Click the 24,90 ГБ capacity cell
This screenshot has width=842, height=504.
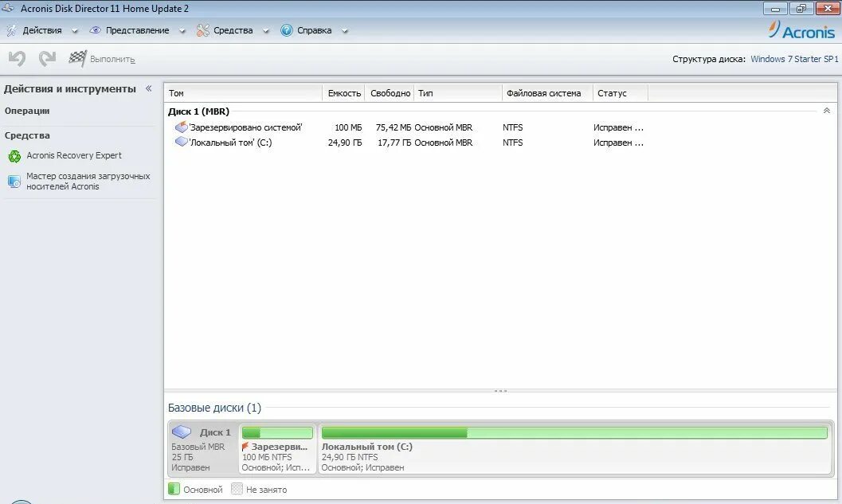pyautogui.click(x=345, y=143)
